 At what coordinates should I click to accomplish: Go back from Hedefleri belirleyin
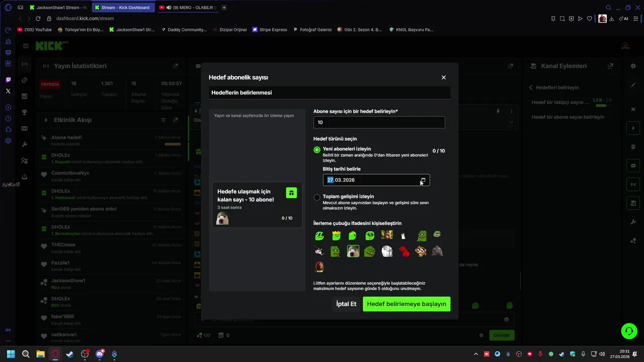530,87
